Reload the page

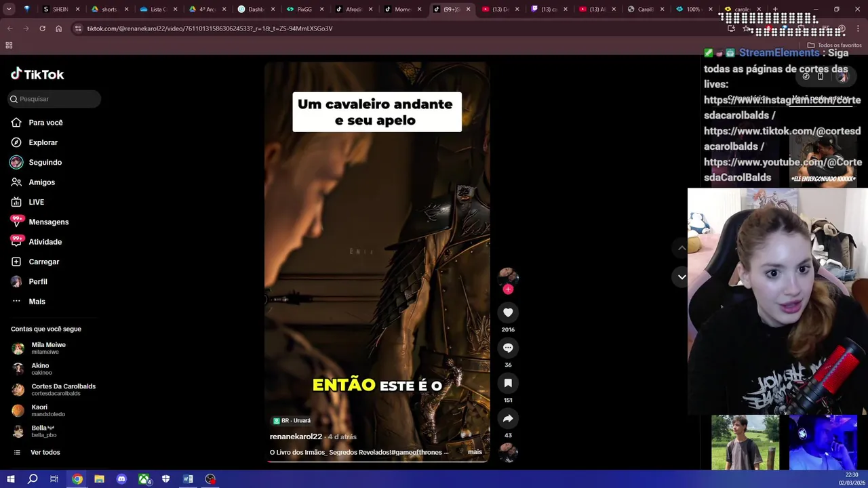pyautogui.click(x=42, y=28)
